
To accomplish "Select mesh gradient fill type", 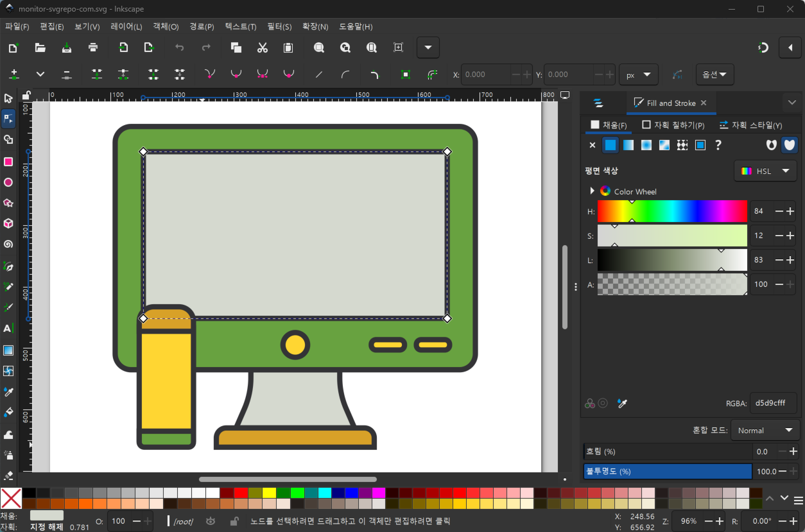I will click(664, 145).
